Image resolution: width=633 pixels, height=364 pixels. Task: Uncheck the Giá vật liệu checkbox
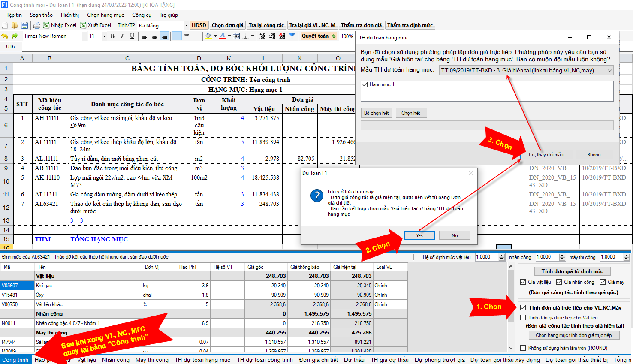523,282
